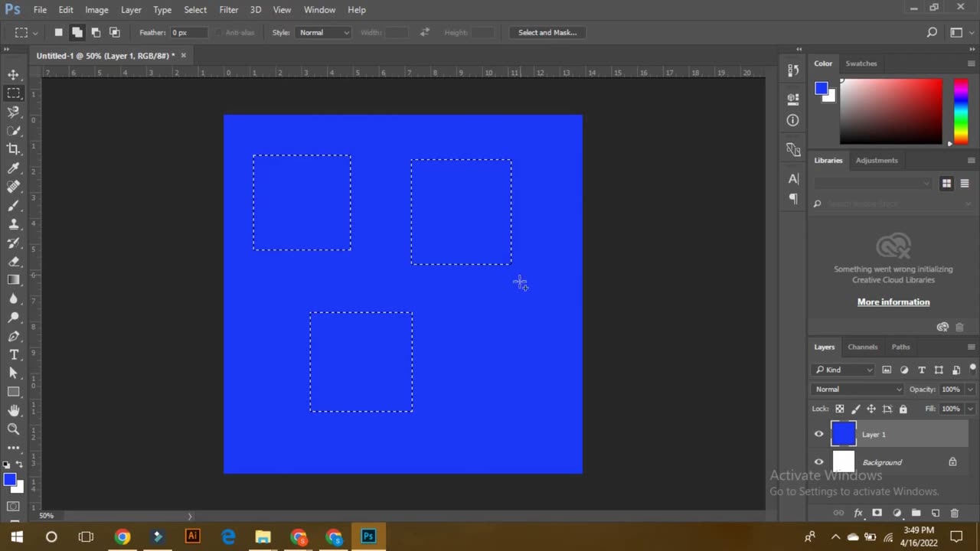
Task: Select the Spot Healing Brush tool
Action: tap(14, 187)
